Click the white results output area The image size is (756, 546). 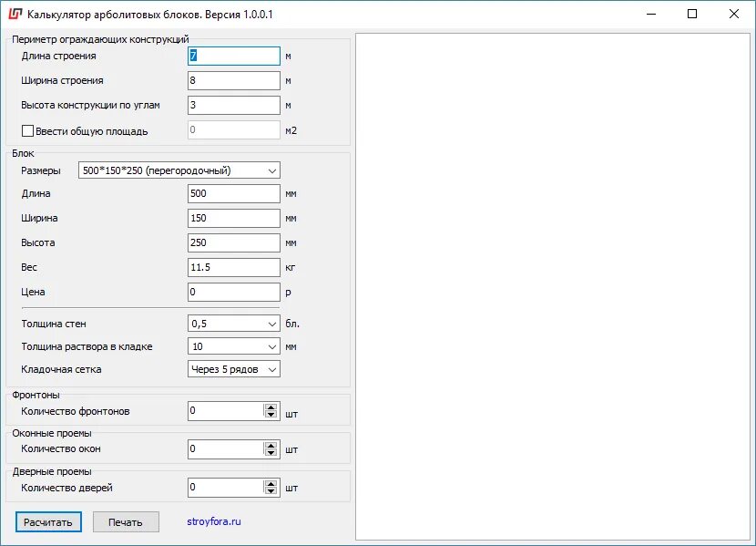point(553,286)
